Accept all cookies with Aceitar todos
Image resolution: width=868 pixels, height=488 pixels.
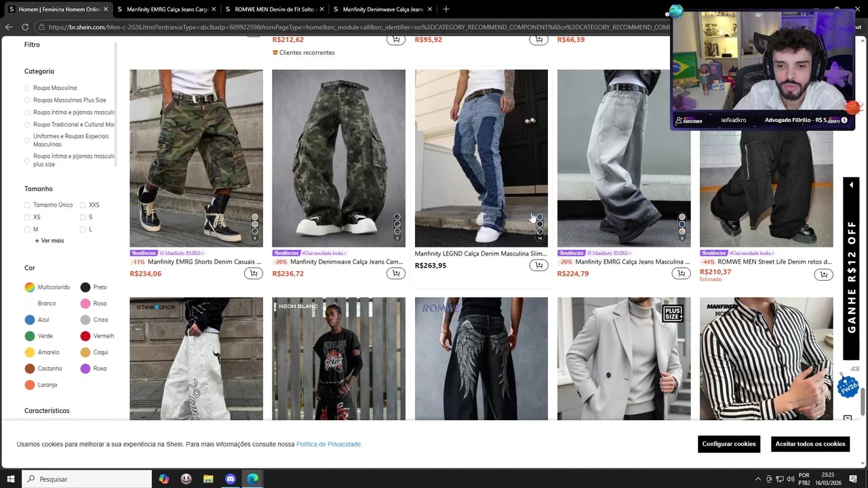[810, 444]
